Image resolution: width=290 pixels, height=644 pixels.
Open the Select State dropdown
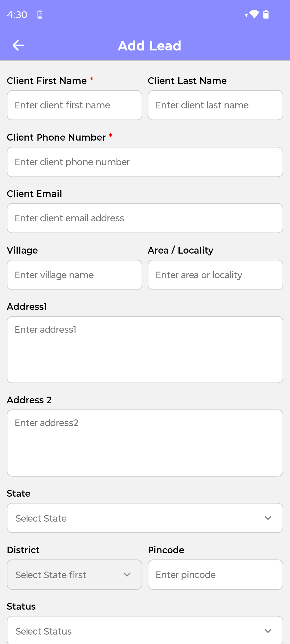(x=145, y=518)
